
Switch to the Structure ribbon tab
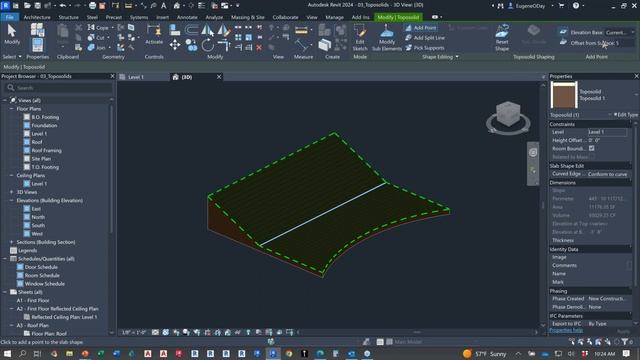[68, 17]
